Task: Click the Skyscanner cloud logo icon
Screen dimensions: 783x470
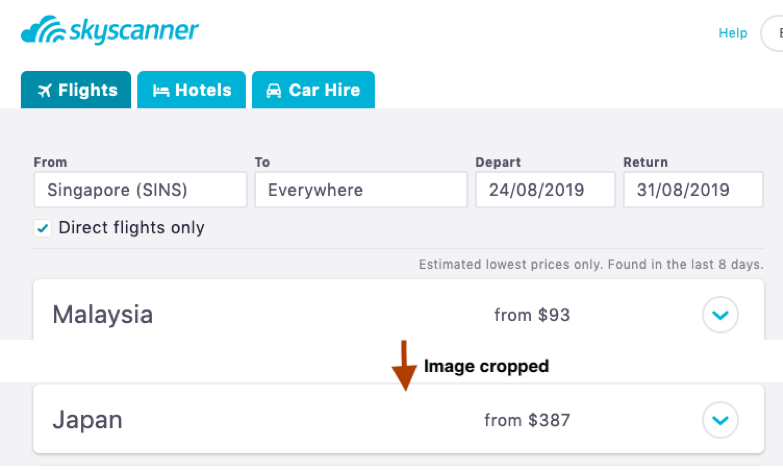Action: pyautogui.click(x=41, y=31)
